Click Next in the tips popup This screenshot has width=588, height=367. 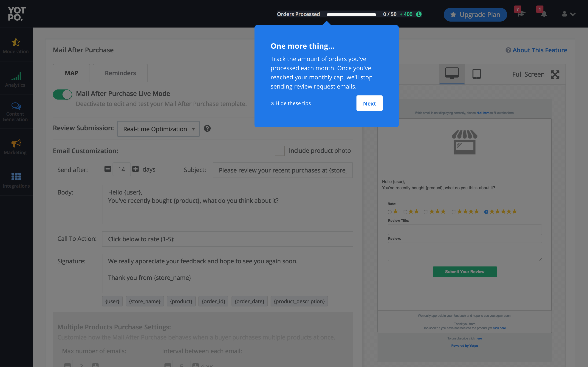pos(369,103)
